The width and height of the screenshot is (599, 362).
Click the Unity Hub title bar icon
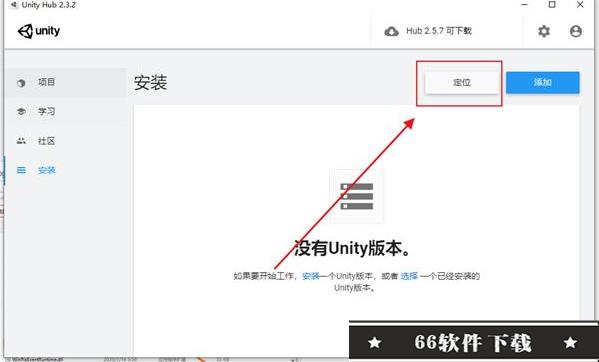pos(14,5)
